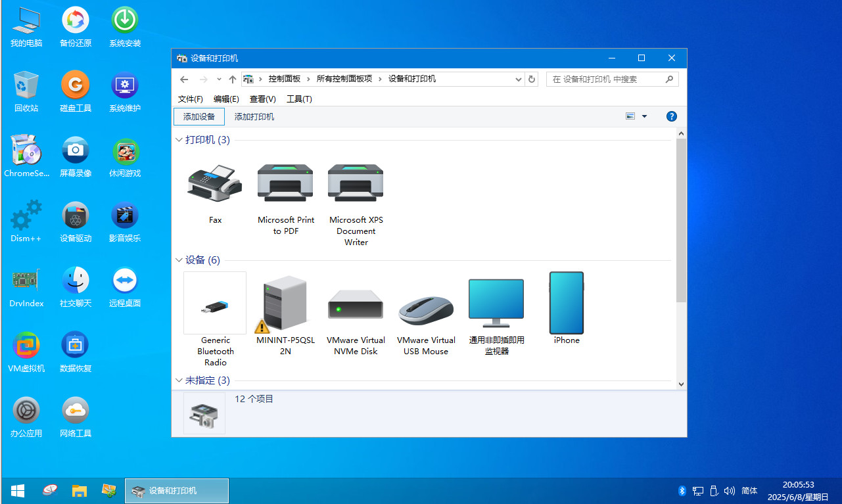Click the 设备和打印机 taskbar button
This screenshot has height=504, width=842.
tap(177, 490)
